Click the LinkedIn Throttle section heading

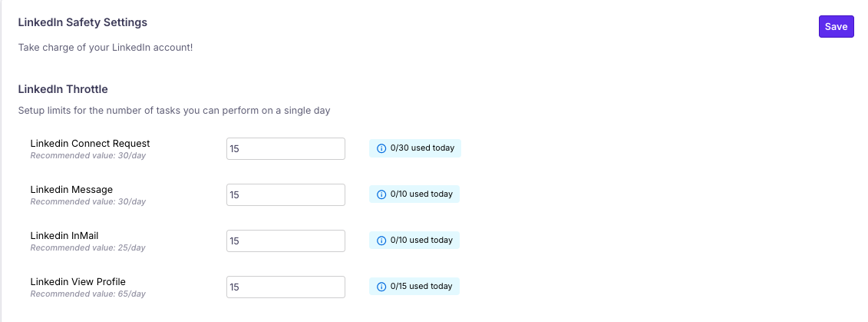click(x=63, y=89)
